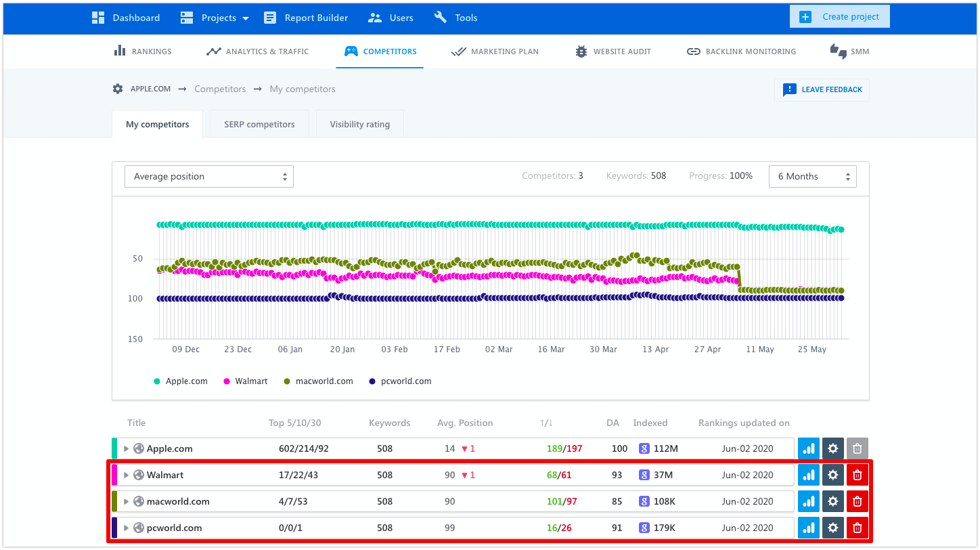Open the Dashboard from top navigation

[126, 18]
